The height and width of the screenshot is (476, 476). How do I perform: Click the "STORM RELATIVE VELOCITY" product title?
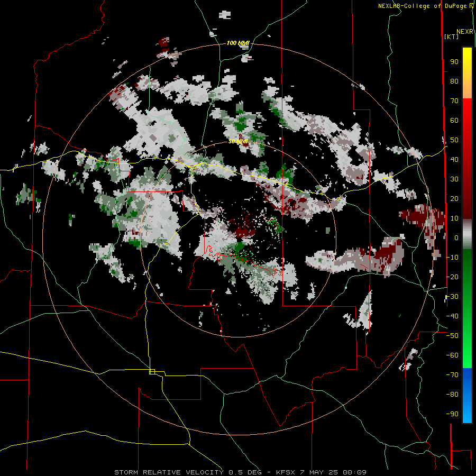click(x=169, y=472)
